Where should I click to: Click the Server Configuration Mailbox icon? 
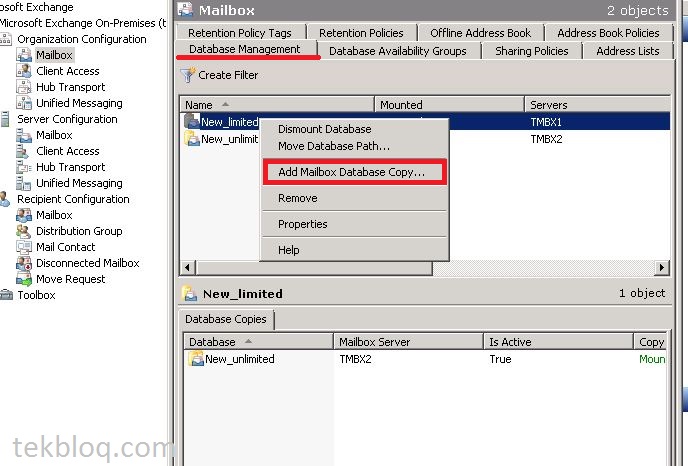pyautogui.click(x=24, y=135)
